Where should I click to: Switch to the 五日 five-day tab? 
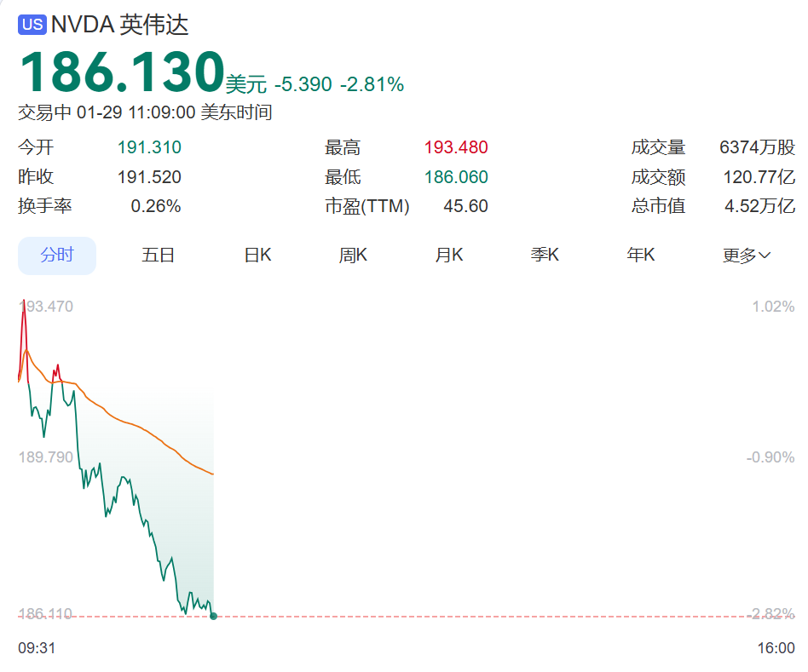[x=159, y=256]
